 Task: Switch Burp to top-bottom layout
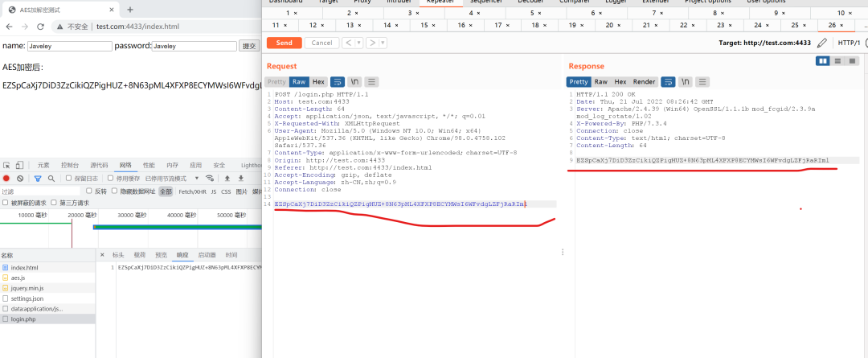click(x=837, y=61)
